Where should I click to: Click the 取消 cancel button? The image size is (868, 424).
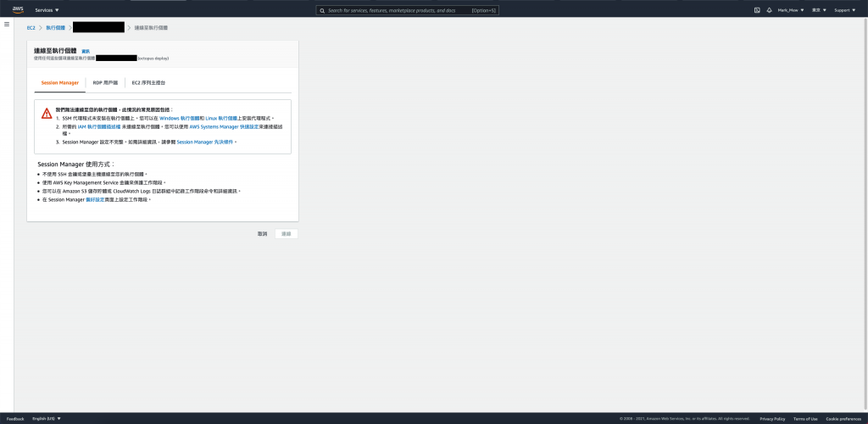click(263, 234)
